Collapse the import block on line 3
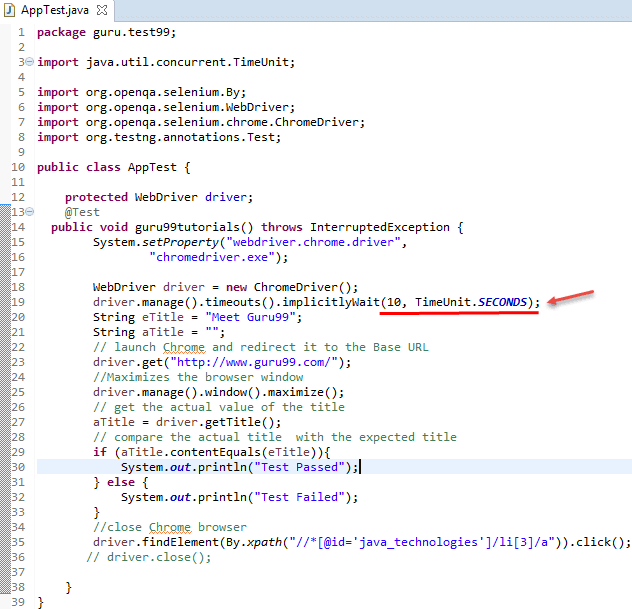Viewport: 632px width, 609px height. 30,62
